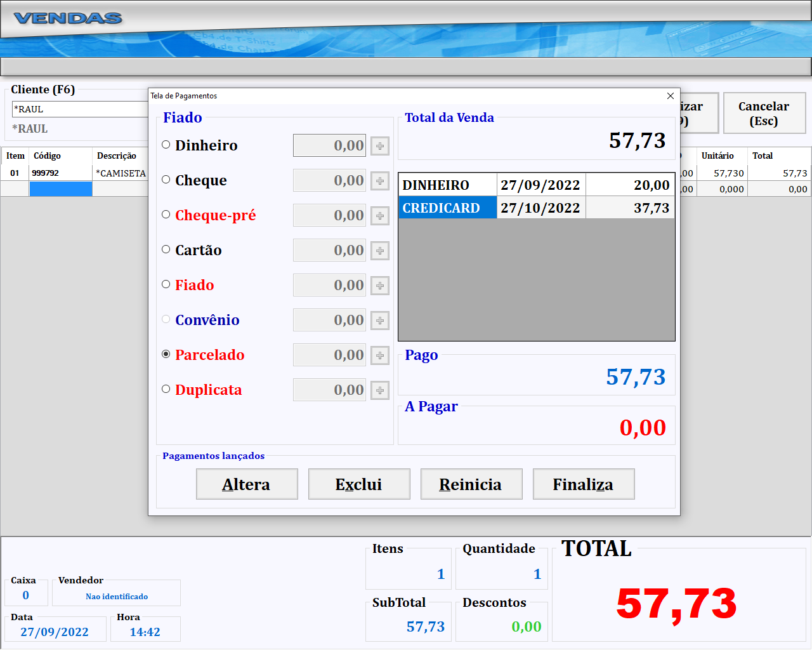Viewport: 812px width, 650px height.
Task: Click the plus icon beside Convênio amount
Action: pos(379,321)
